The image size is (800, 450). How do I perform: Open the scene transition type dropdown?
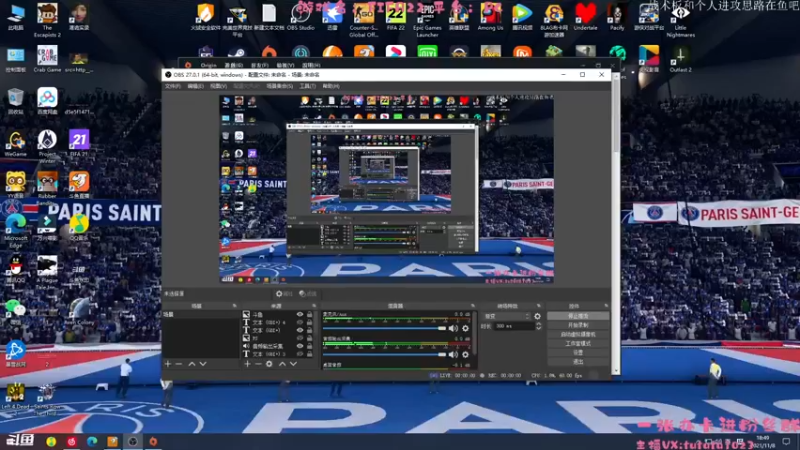point(507,316)
